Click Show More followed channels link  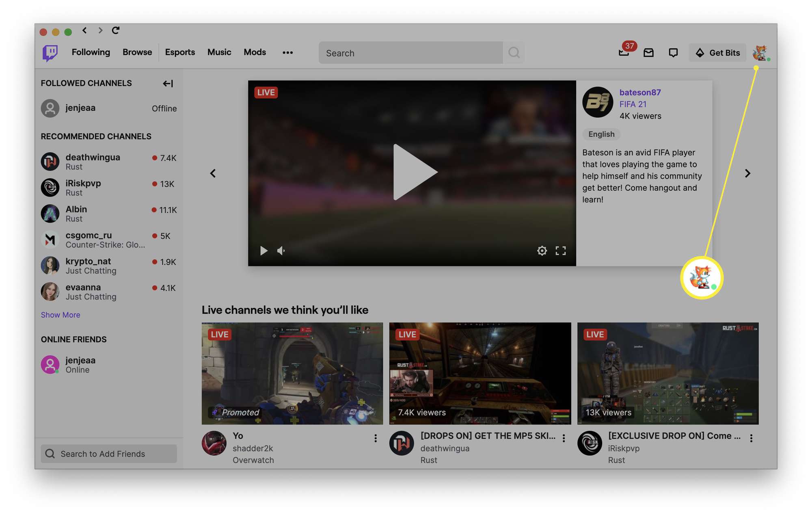coord(60,314)
